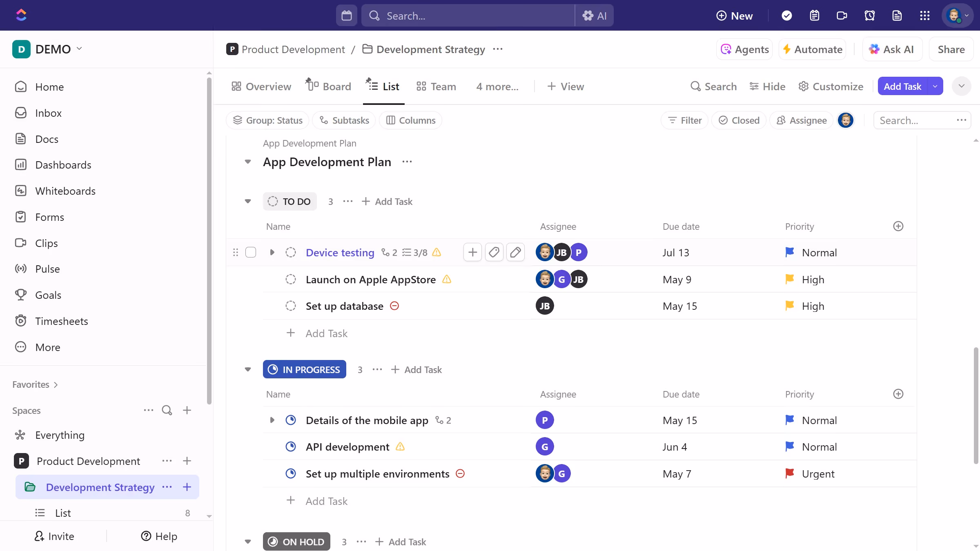Toggle the status icon of API development

point(290,447)
